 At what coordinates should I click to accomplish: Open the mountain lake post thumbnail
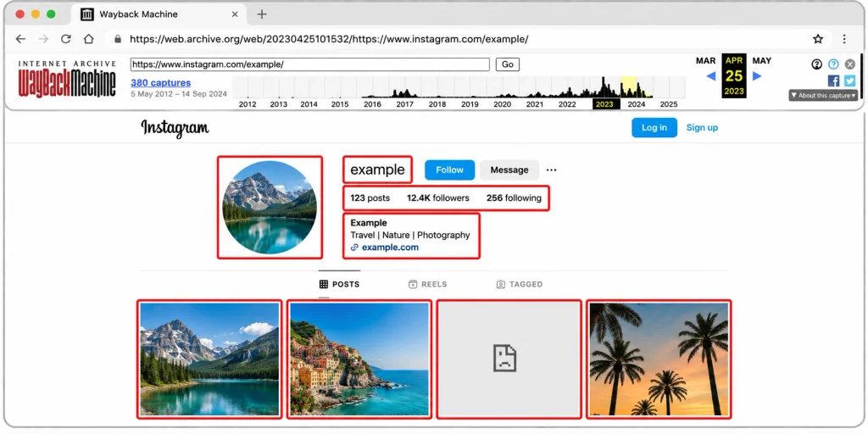click(210, 359)
